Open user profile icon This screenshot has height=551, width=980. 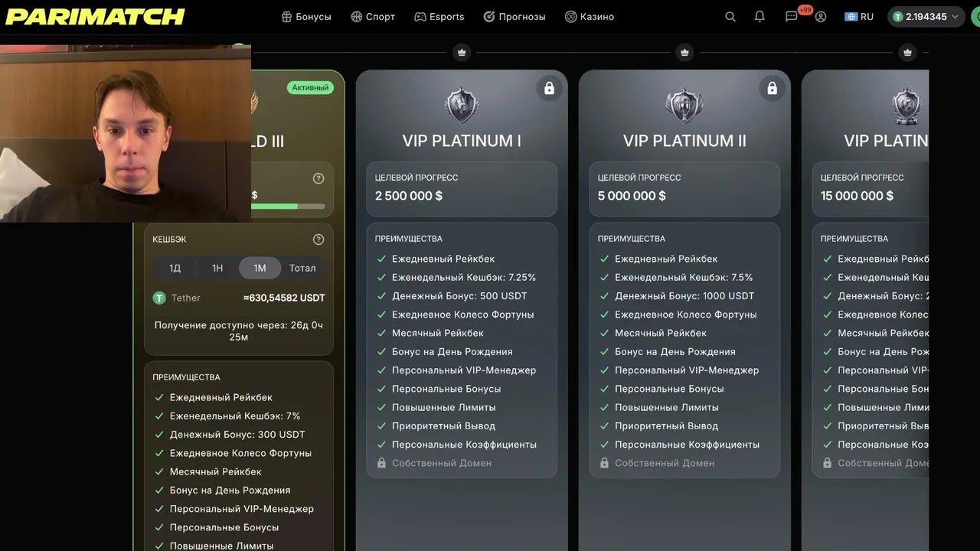(x=821, y=17)
